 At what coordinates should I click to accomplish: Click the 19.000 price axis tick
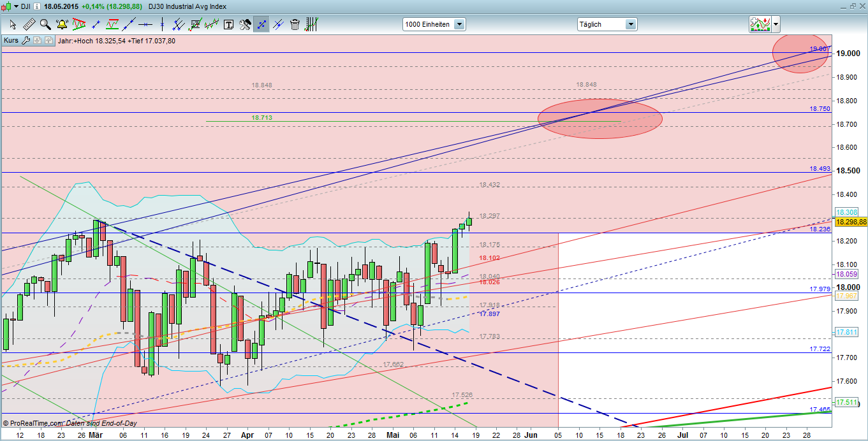[x=848, y=54]
